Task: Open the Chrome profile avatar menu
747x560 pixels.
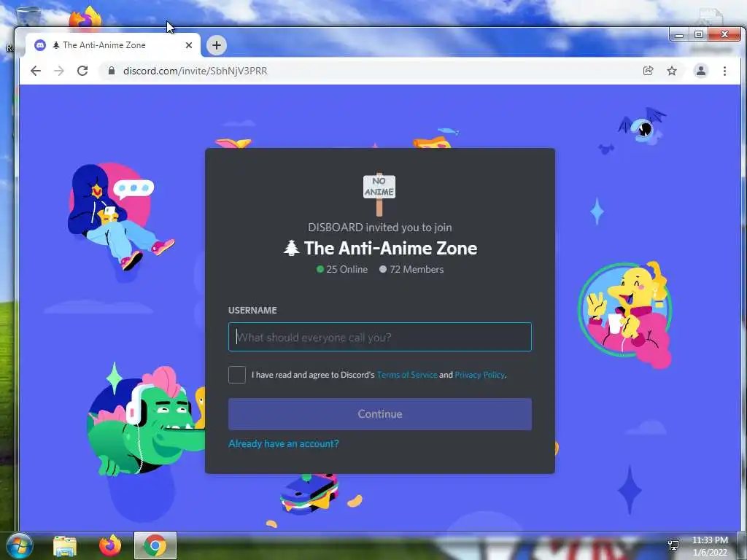Action: pyautogui.click(x=701, y=71)
